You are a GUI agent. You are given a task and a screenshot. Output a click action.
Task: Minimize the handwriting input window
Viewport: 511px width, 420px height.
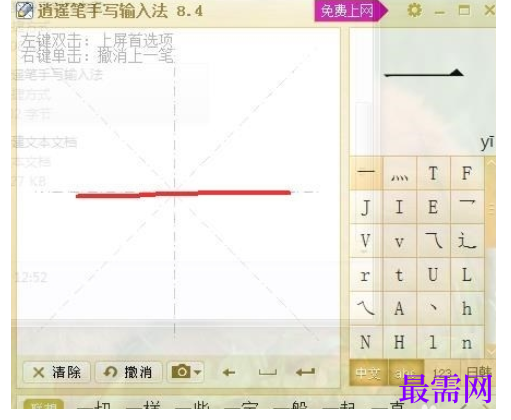tap(440, 12)
